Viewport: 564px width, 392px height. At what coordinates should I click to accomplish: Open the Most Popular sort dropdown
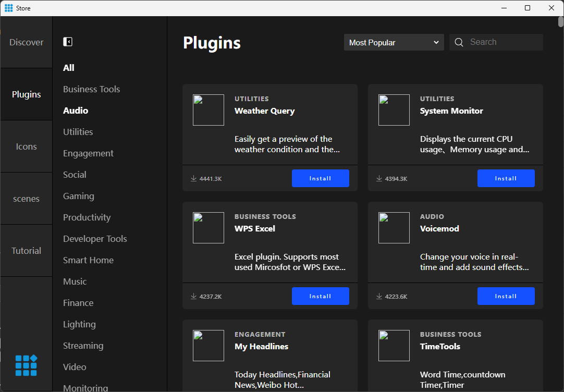point(394,42)
